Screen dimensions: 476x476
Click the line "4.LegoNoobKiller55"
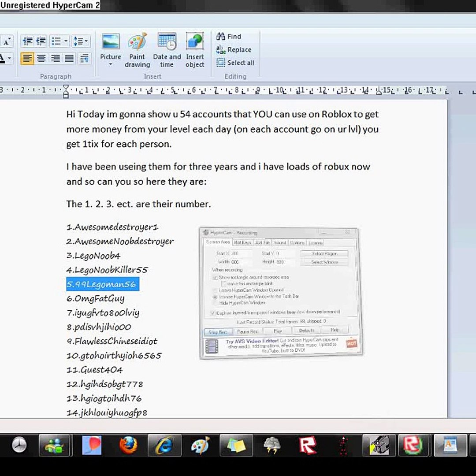coord(107,270)
